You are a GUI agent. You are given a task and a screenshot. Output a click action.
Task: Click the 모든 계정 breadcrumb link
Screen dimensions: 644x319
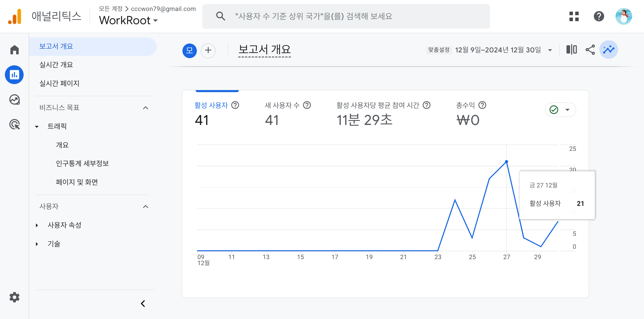(x=111, y=9)
